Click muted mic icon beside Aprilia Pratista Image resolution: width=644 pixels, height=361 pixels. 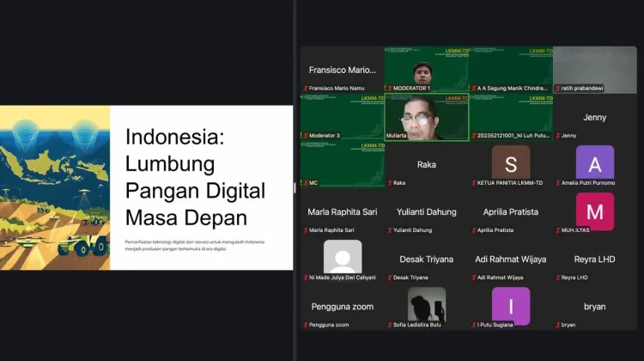point(474,230)
